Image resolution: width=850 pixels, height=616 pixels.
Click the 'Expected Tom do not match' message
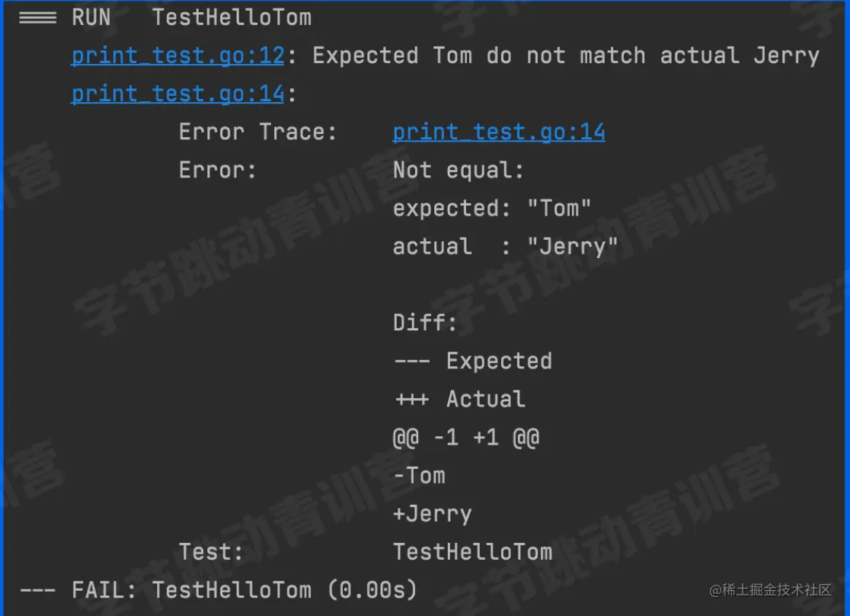[x=566, y=56]
